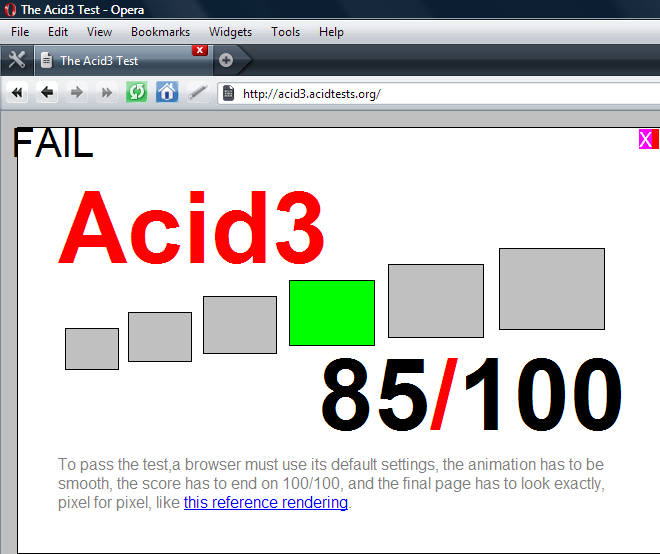Click the largest gray square
Viewport: 660px width, 554px height.
[552, 289]
